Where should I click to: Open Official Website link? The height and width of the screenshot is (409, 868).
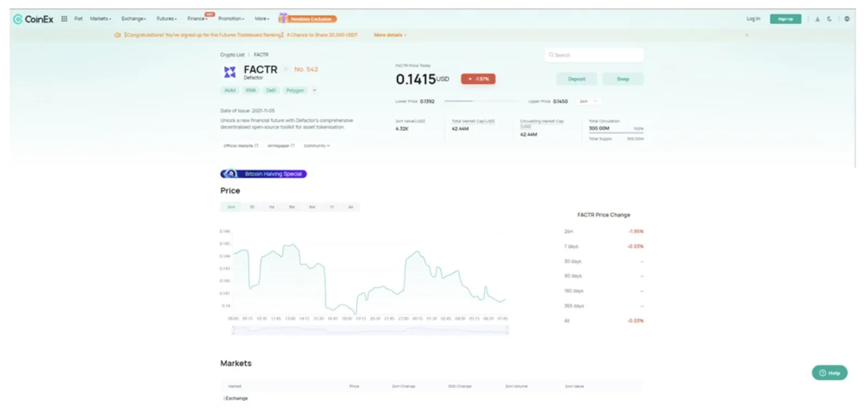click(x=241, y=146)
